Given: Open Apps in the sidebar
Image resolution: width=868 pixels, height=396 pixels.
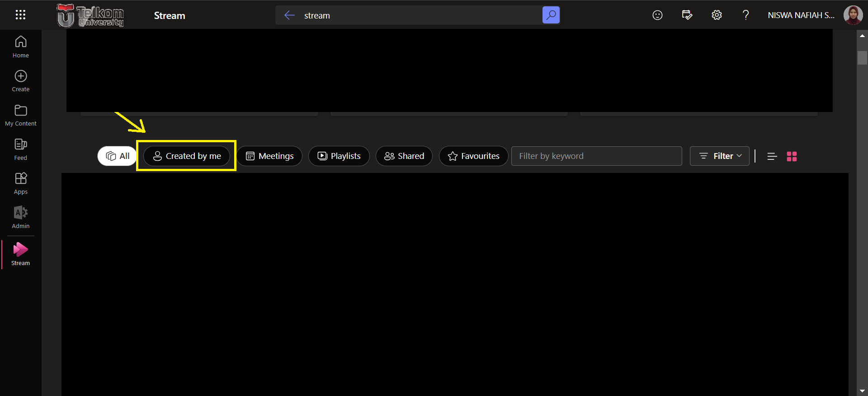Looking at the screenshot, I should pyautogui.click(x=21, y=184).
